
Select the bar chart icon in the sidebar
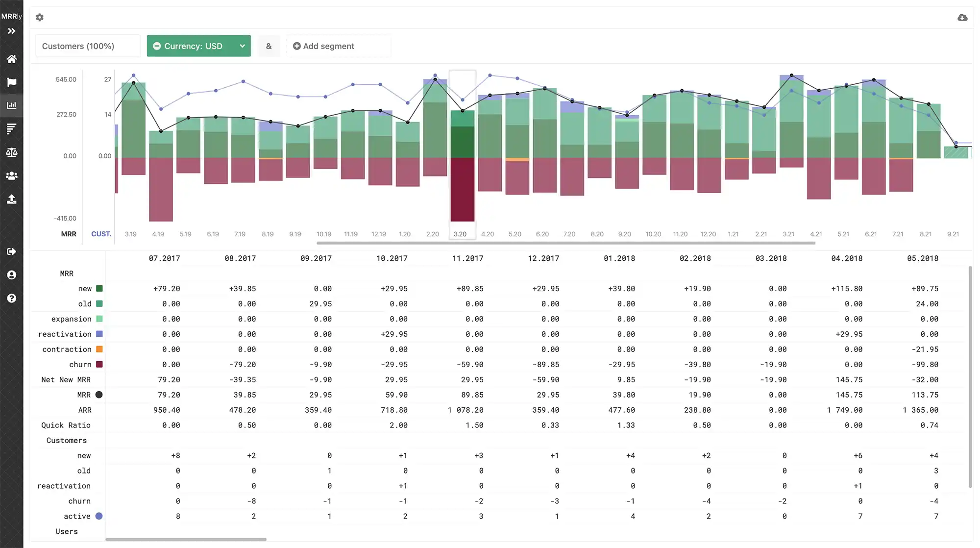click(11, 105)
